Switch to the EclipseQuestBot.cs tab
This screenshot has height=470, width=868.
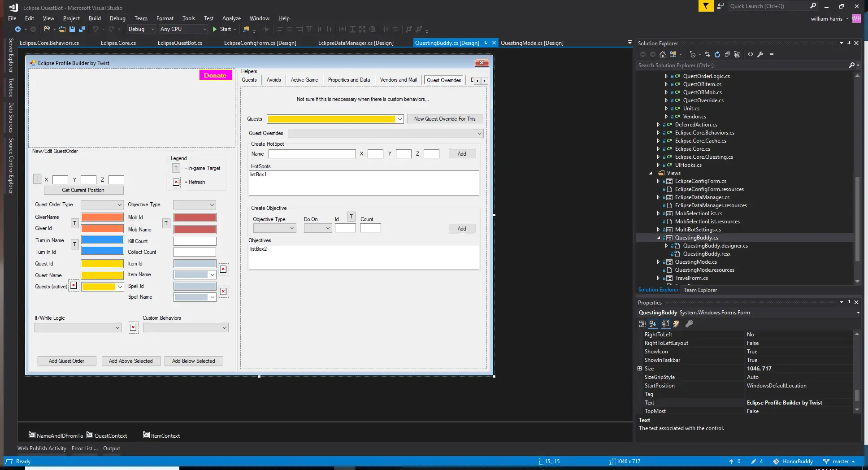(180, 43)
